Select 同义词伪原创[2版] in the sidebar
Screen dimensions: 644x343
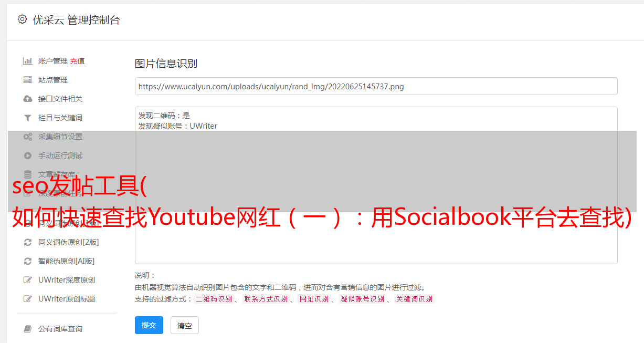click(68, 242)
